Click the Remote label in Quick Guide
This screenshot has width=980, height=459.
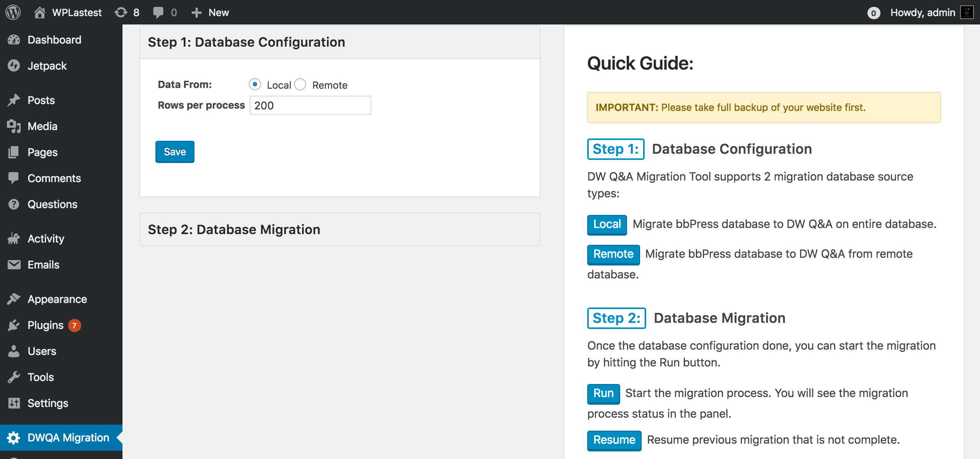(613, 254)
